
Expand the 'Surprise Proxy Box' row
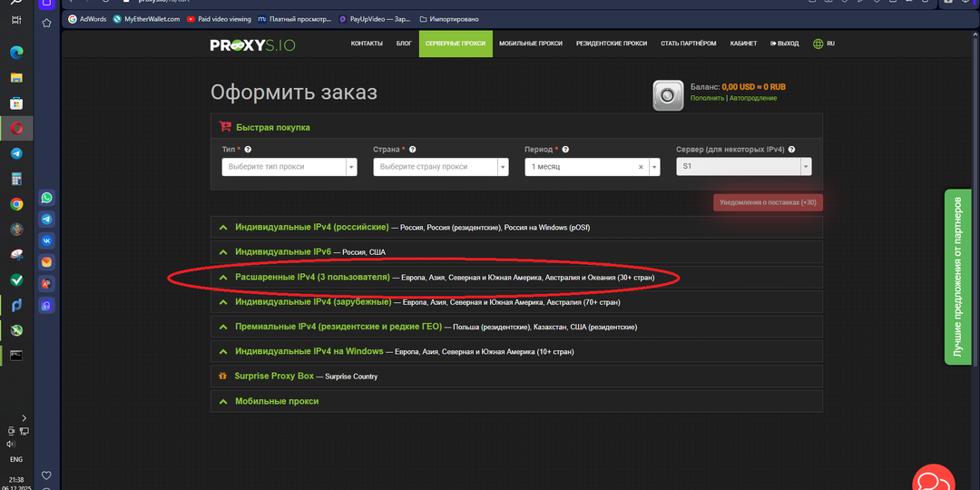(x=516, y=377)
